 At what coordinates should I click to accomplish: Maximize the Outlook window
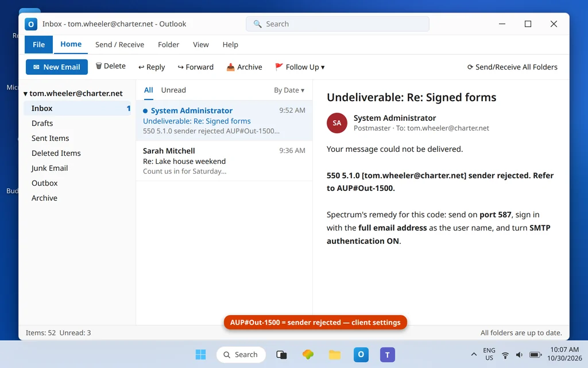pos(528,24)
